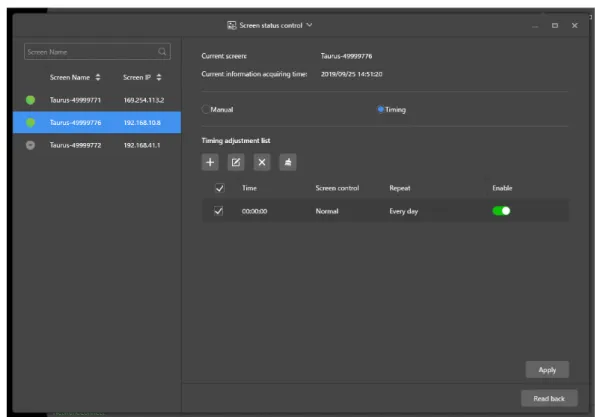Disable the Every day schedule toggle
Image resolution: width=595 pixels, height=417 pixels.
(x=501, y=211)
